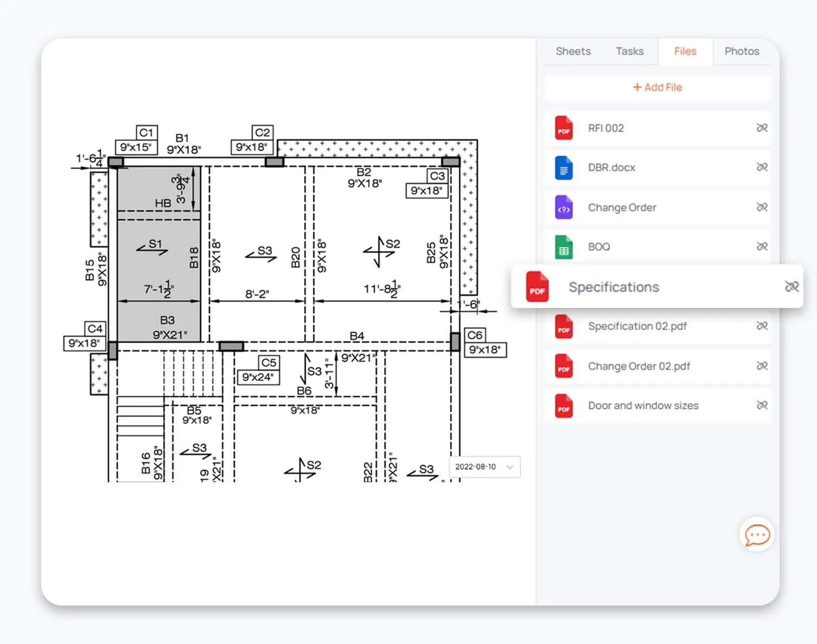Open the Change Order file name

[622, 208]
